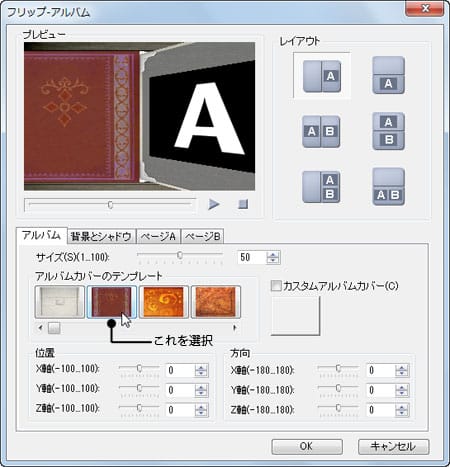Pick the brown leather album cover template
This screenshot has height=467, width=450.
point(216,302)
